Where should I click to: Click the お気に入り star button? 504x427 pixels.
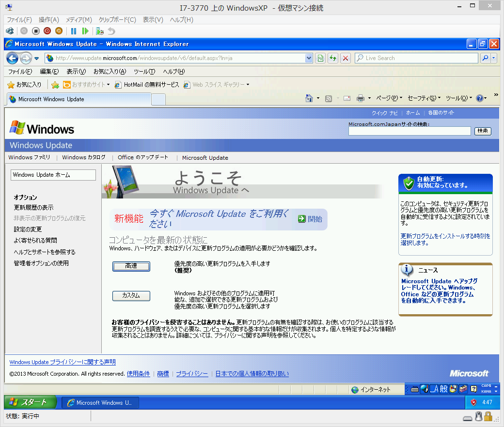click(24, 85)
